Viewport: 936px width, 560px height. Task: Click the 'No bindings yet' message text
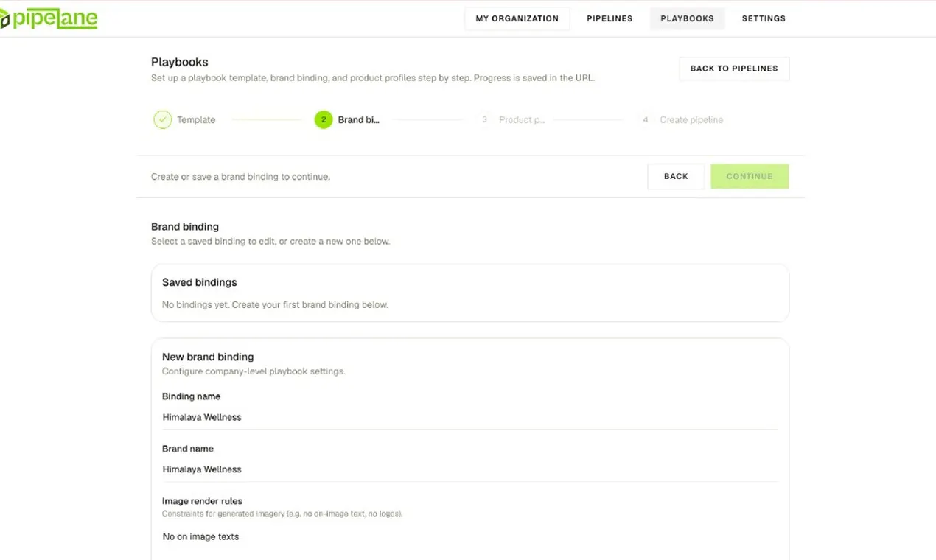[x=275, y=304]
